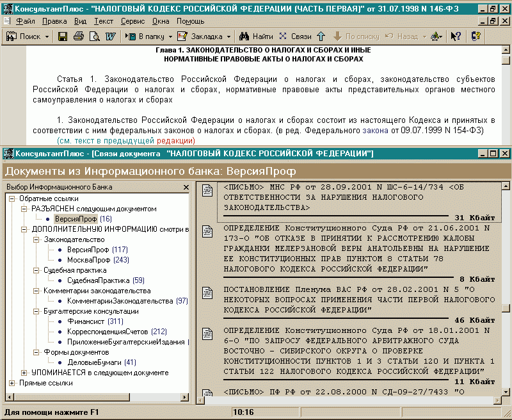
Task: Click document list vertical scrollbar thumb
Action: point(506,308)
